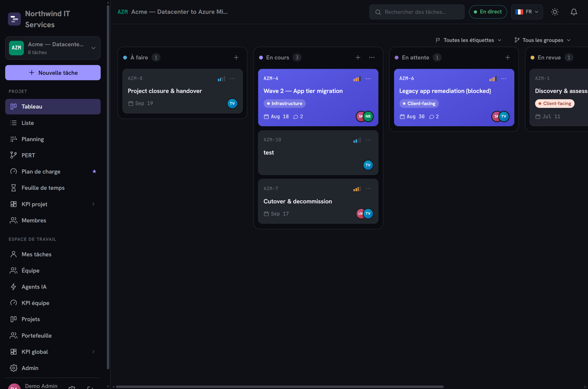Add a task to En cours column
Screen dimensions: 588x389
pyautogui.click(x=358, y=57)
